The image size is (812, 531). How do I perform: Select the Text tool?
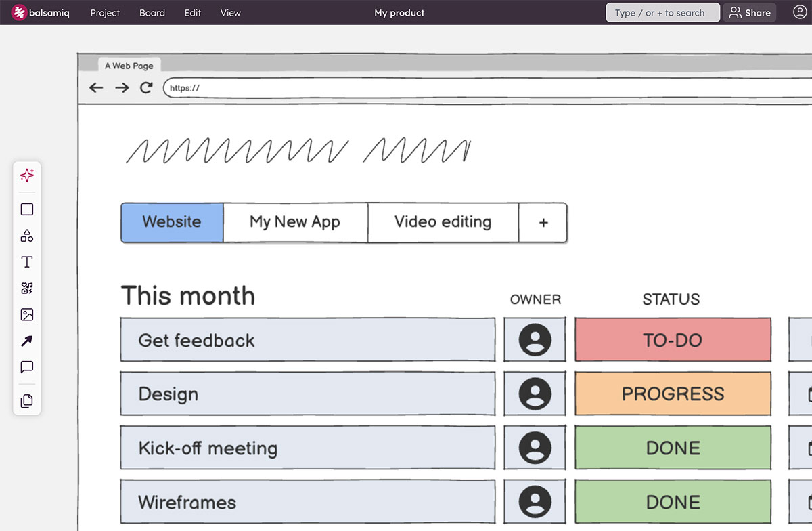pyautogui.click(x=27, y=261)
